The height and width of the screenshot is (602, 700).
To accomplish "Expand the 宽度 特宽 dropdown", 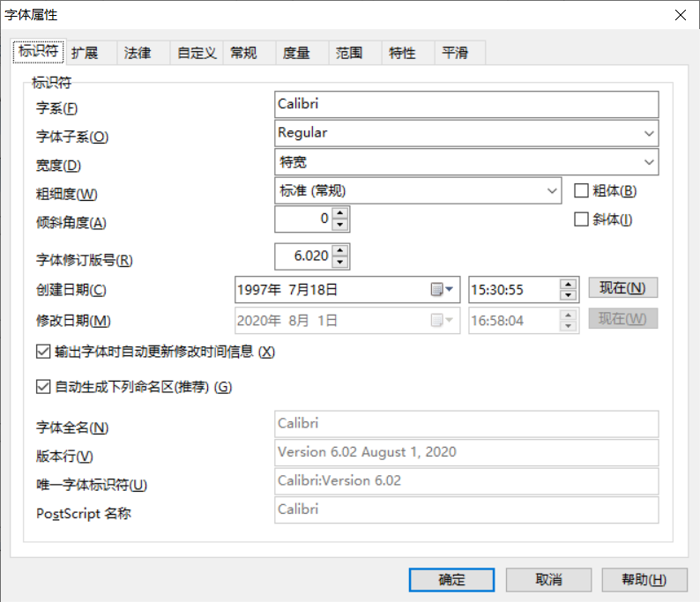I will tap(649, 161).
